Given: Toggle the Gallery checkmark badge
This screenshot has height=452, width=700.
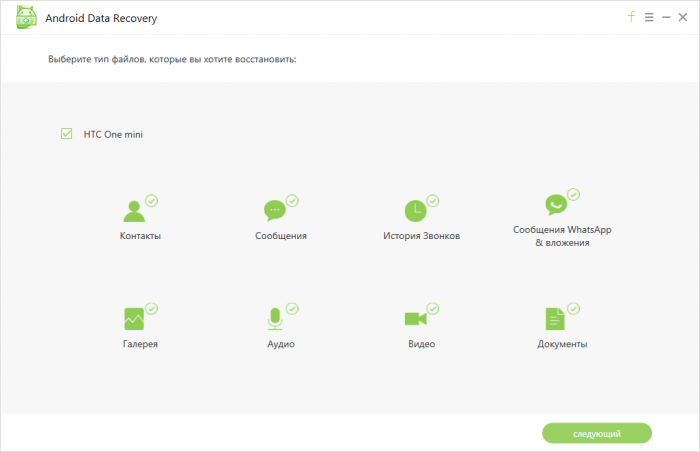Looking at the screenshot, I should [151, 308].
